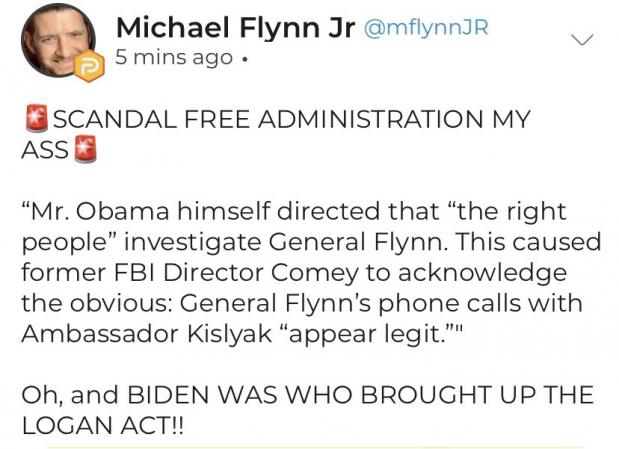Click the siren emoji before SCANDAL
The width and height of the screenshot is (619, 449).
(37, 118)
